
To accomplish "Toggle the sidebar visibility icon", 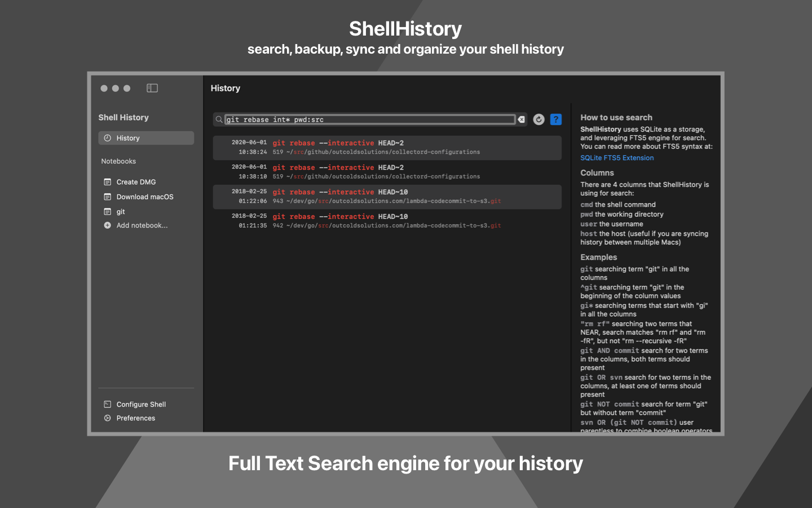I will point(152,88).
